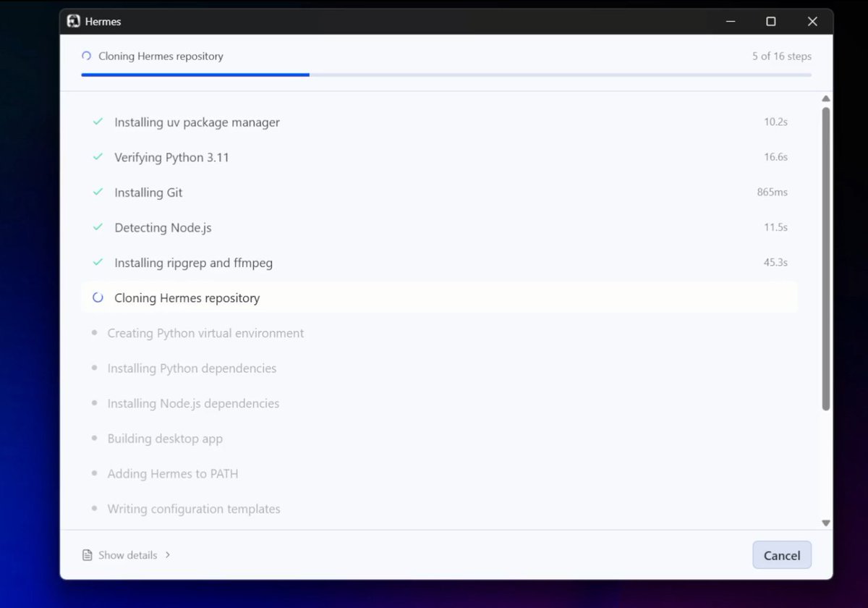
Task: Select the Building desktop app step
Action: (166, 439)
